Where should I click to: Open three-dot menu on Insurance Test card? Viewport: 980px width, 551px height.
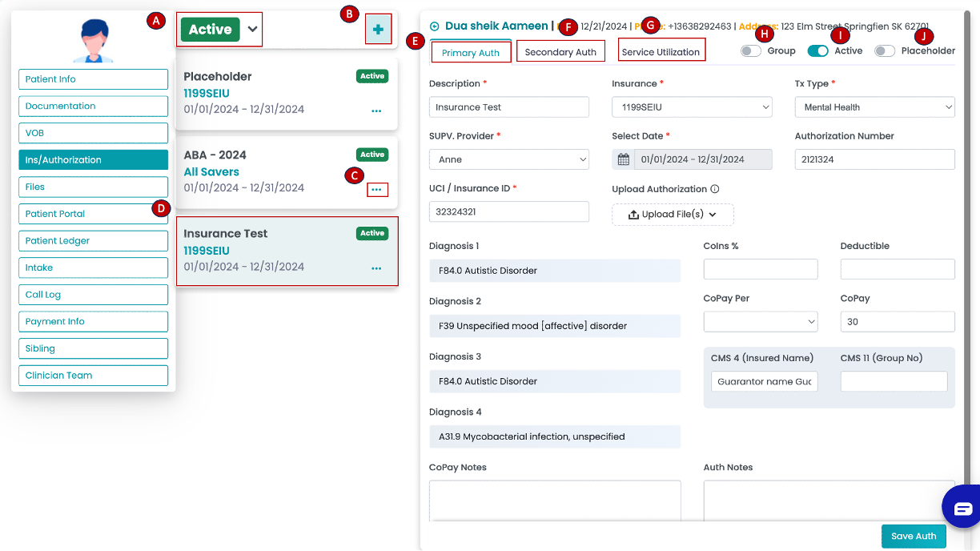[x=376, y=268]
